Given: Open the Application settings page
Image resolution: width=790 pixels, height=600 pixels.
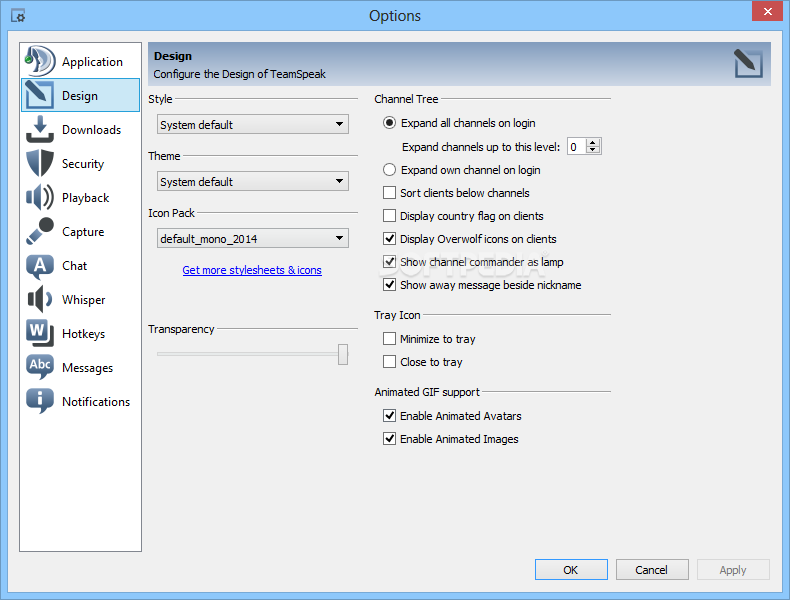Looking at the screenshot, I should point(81,61).
